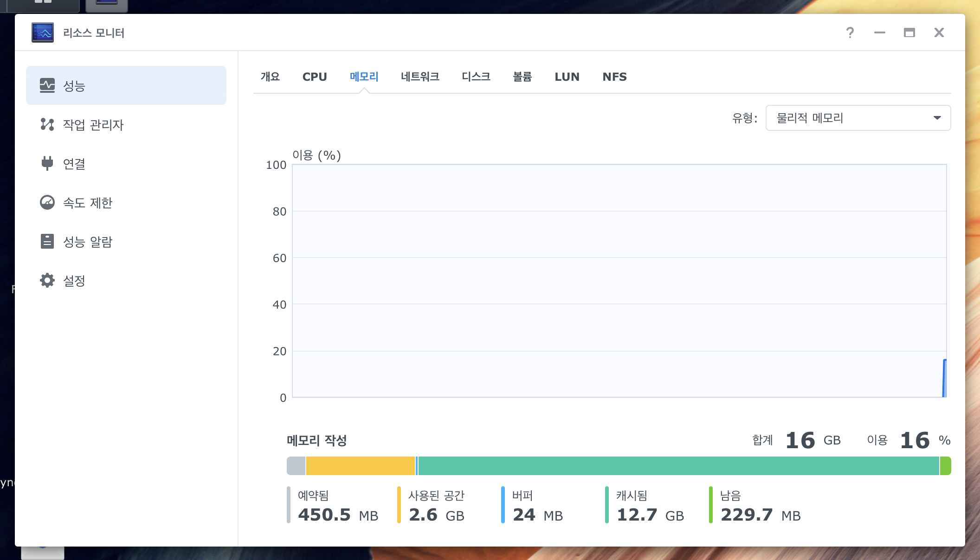Maximize the Resource Monitor window
This screenshot has width=980, height=560.
909,32
